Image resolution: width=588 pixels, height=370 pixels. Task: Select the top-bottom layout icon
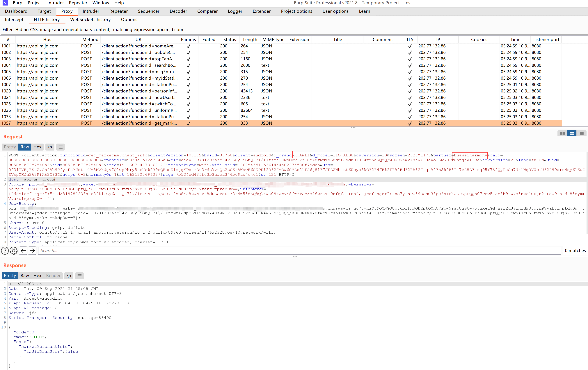point(572,133)
